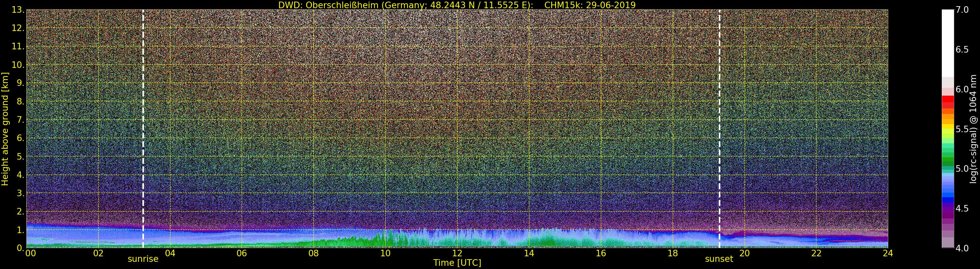
Task: Click the '5.' km tick on the height axis
Action: pos(20,156)
